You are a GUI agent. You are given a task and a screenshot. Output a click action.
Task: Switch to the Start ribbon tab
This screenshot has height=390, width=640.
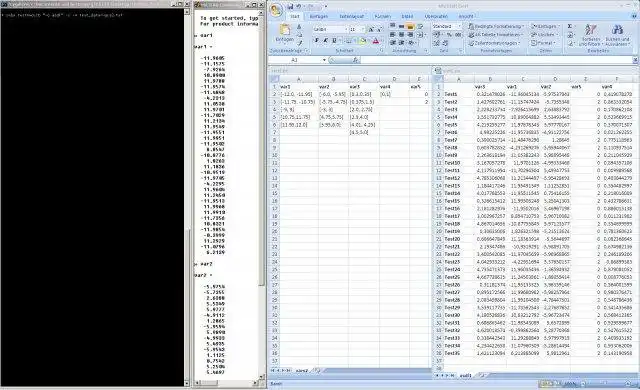[x=295, y=16]
